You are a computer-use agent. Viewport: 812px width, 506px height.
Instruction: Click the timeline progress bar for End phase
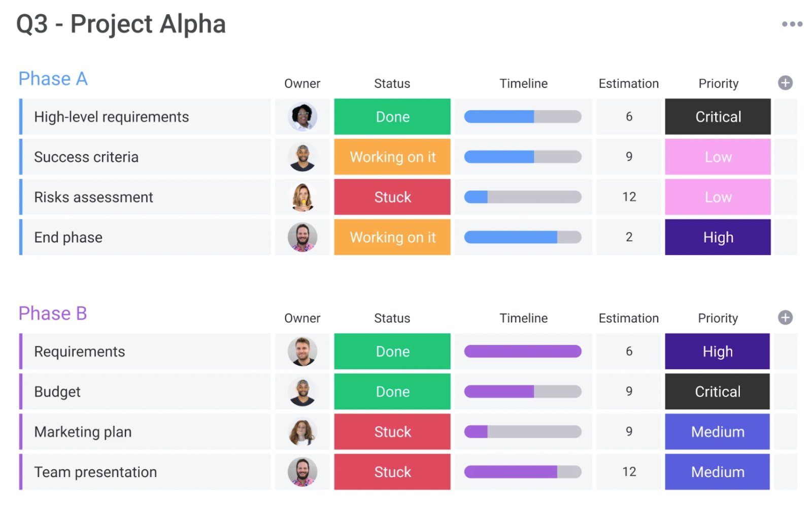[523, 237]
